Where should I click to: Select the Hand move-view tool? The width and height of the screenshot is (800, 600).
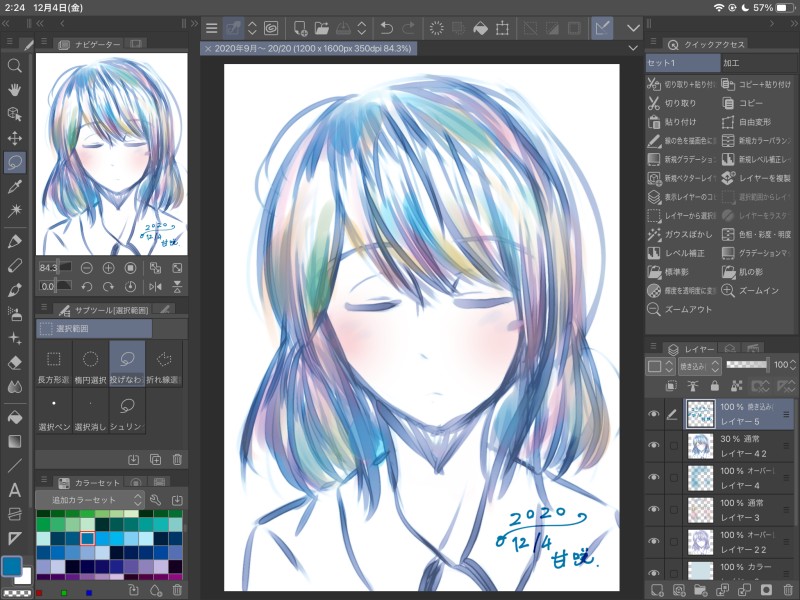14,90
